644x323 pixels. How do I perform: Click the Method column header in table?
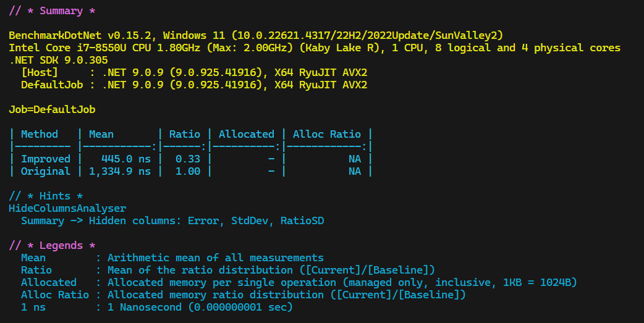40,134
